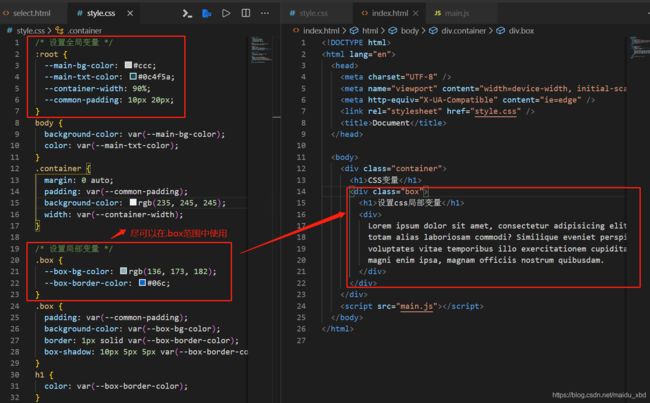This screenshot has width=650, height=403.
Task: Click the magni enim ipsa line
Action: (x=486, y=260)
